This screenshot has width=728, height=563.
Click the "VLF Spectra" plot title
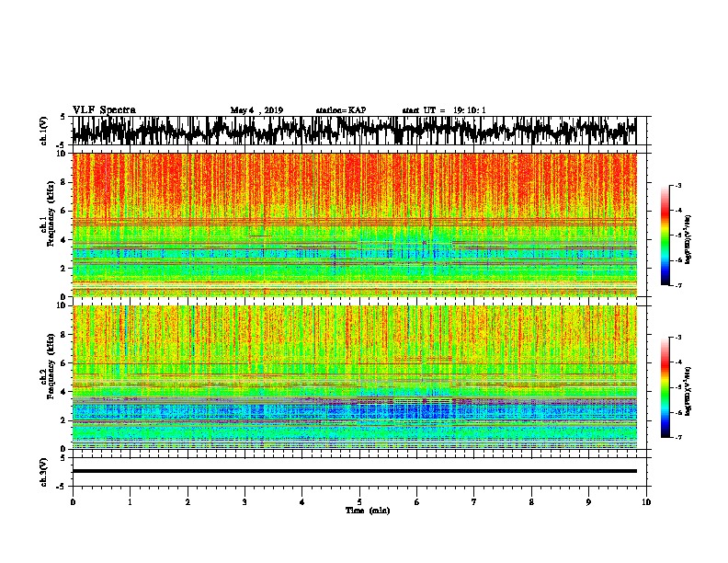104,110
